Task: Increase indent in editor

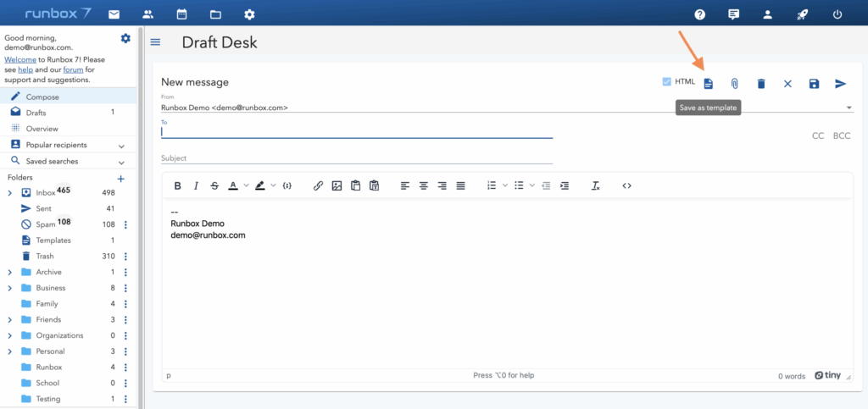Action: coord(564,185)
